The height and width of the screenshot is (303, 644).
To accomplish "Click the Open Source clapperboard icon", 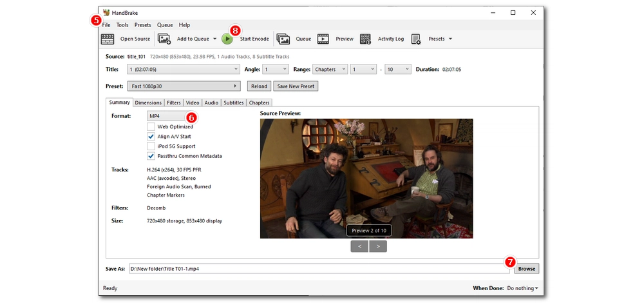I will coord(108,39).
